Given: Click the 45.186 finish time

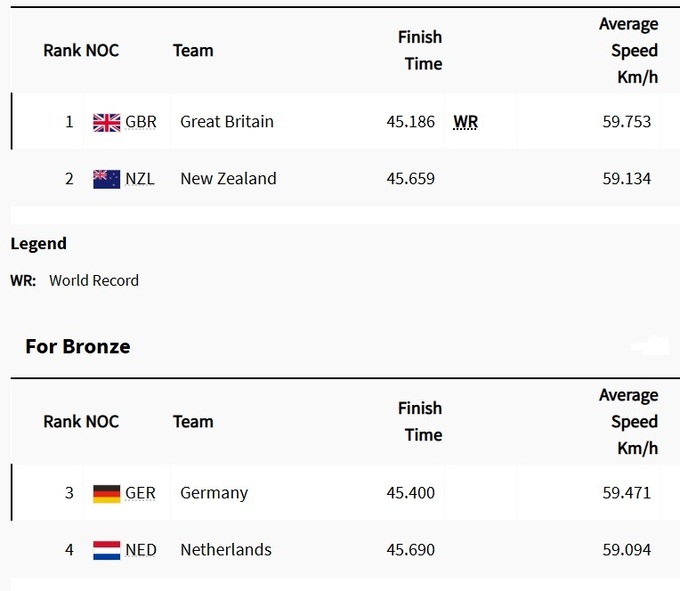Looking at the screenshot, I should (x=411, y=122).
